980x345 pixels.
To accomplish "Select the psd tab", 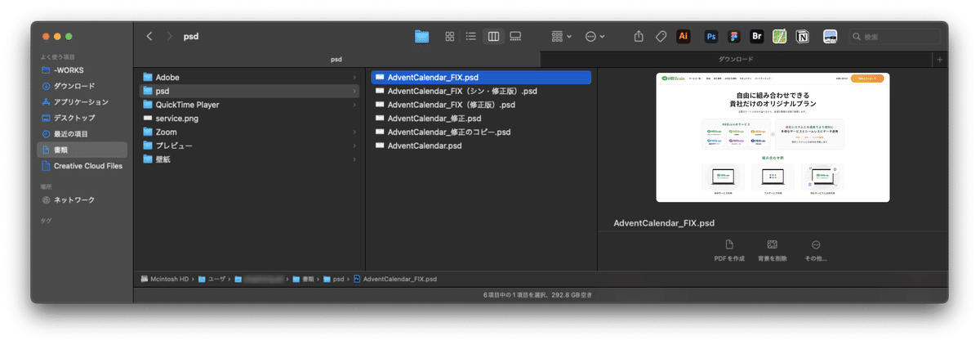I will coord(336,59).
